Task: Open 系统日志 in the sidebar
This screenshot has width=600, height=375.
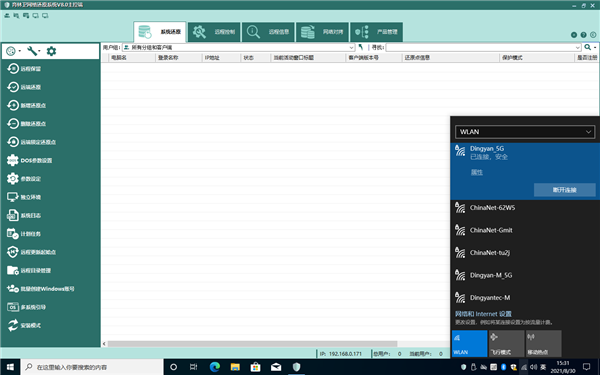Action: tap(24, 215)
